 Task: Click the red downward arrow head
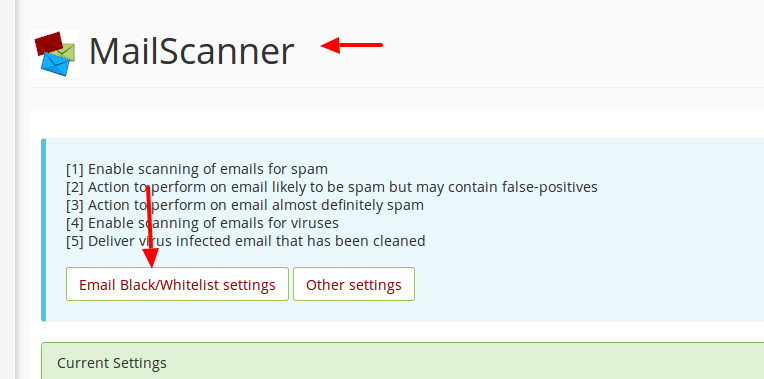(x=152, y=257)
